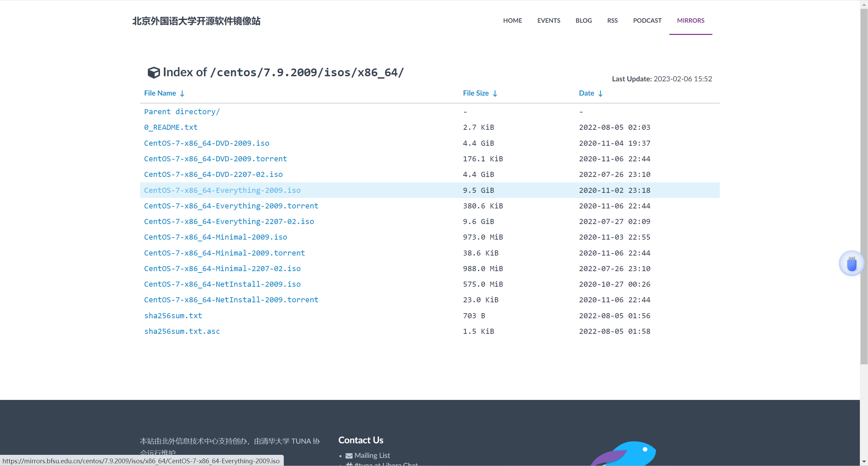Download CentOS-7-x86_64-DVD-2009.iso
The width and height of the screenshot is (868, 466).
pyautogui.click(x=206, y=143)
